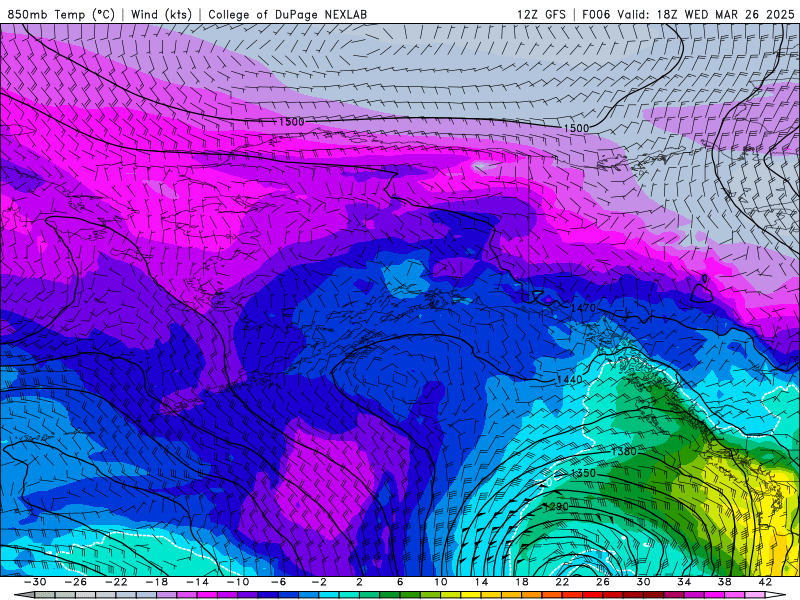Screen dimensions: 800x600
Task: Click the -10 value on temperature scale
Action: [x=238, y=582]
